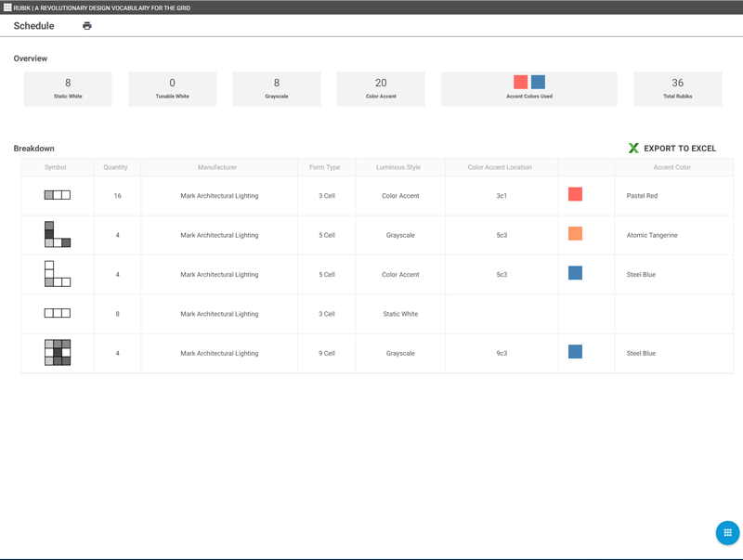Click the Pastel Red color name
Screen dimensions: 743x560
(642, 196)
